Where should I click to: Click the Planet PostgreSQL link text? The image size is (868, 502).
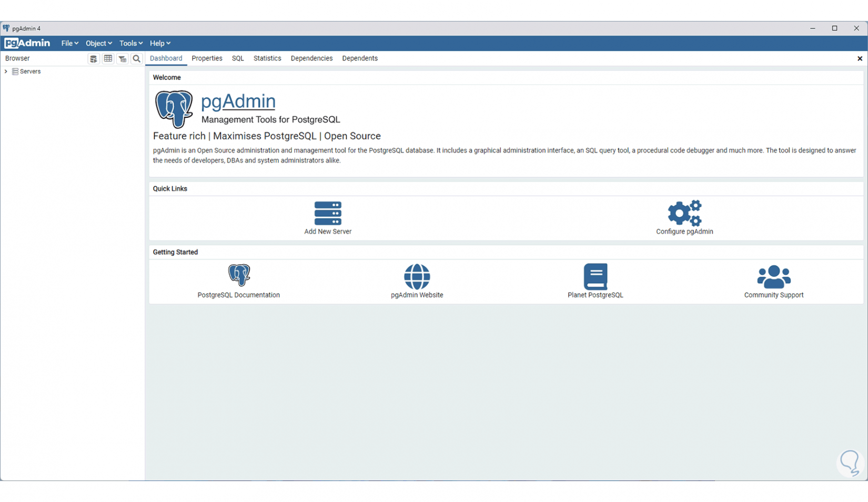click(x=596, y=295)
